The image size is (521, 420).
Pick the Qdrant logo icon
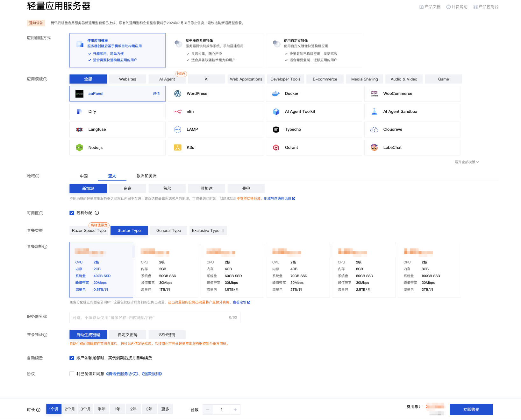276,148
